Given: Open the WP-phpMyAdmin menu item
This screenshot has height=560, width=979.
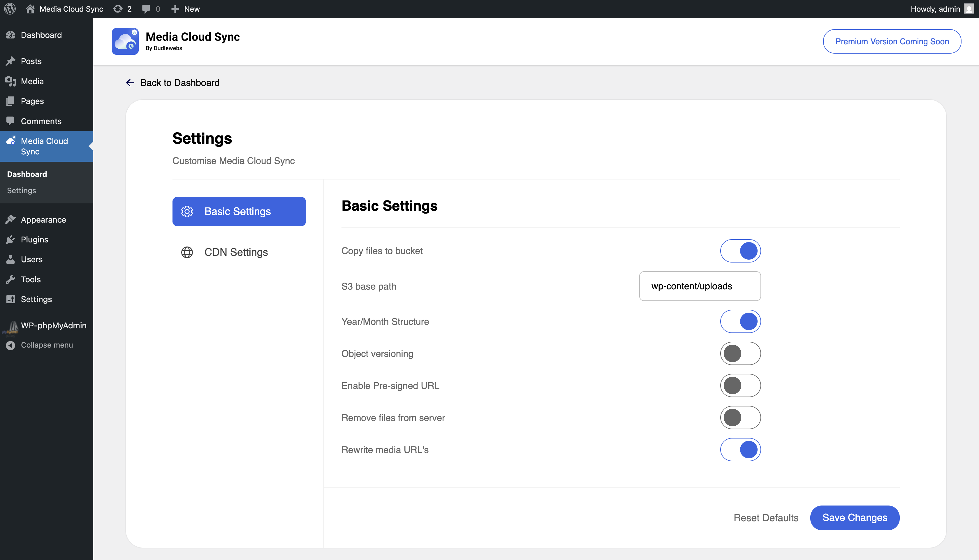Looking at the screenshot, I should [x=47, y=325].
